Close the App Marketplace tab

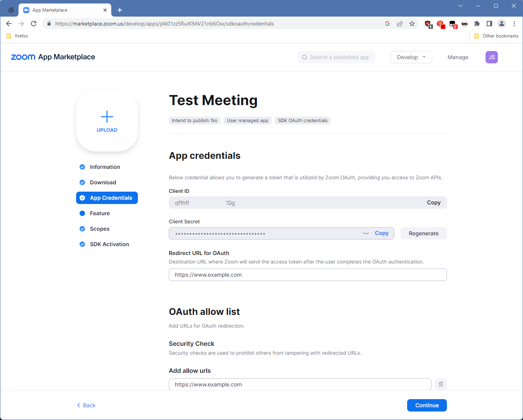(x=105, y=10)
